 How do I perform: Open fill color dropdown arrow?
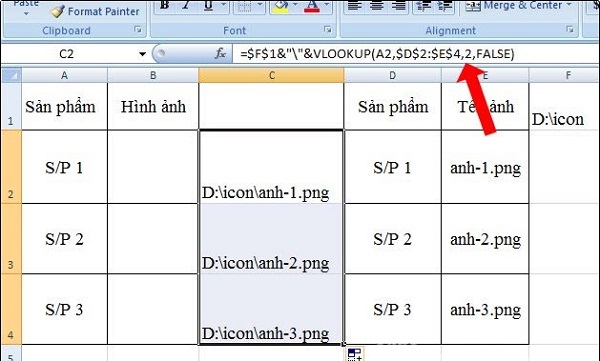(295, 5)
